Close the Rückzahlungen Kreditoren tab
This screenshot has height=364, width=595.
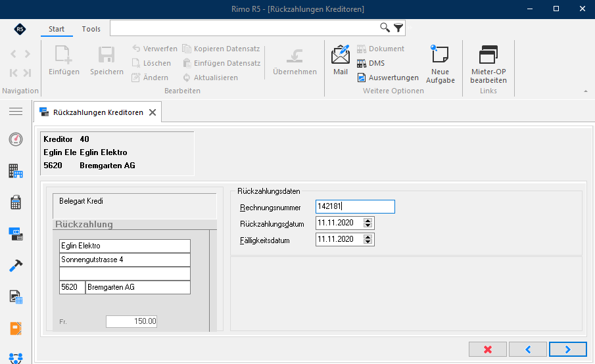tap(153, 112)
